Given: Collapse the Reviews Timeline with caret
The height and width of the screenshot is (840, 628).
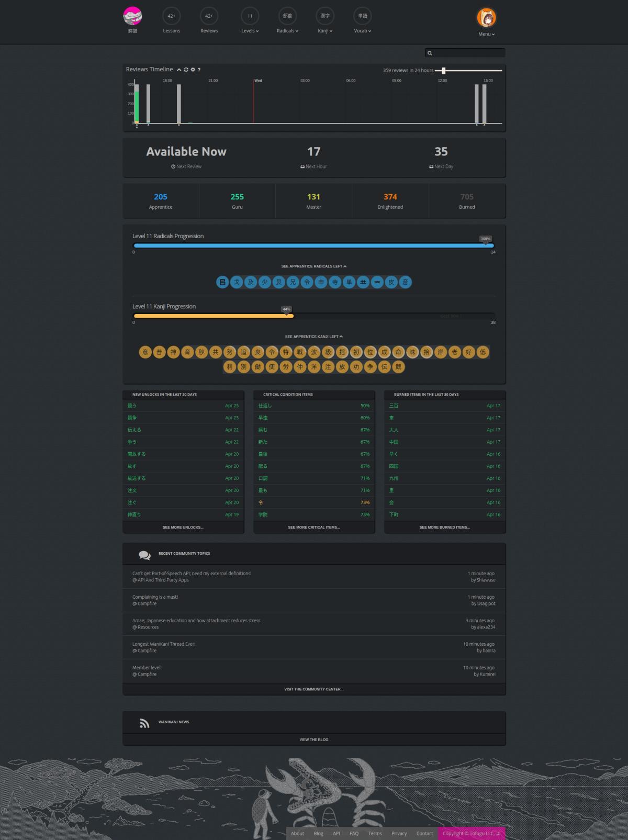Looking at the screenshot, I should click(x=179, y=70).
